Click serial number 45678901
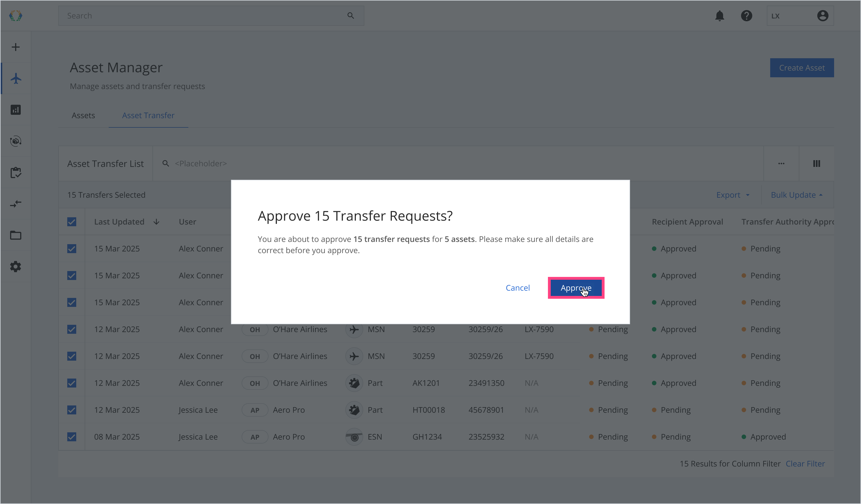The width and height of the screenshot is (861, 504). [x=486, y=410]
